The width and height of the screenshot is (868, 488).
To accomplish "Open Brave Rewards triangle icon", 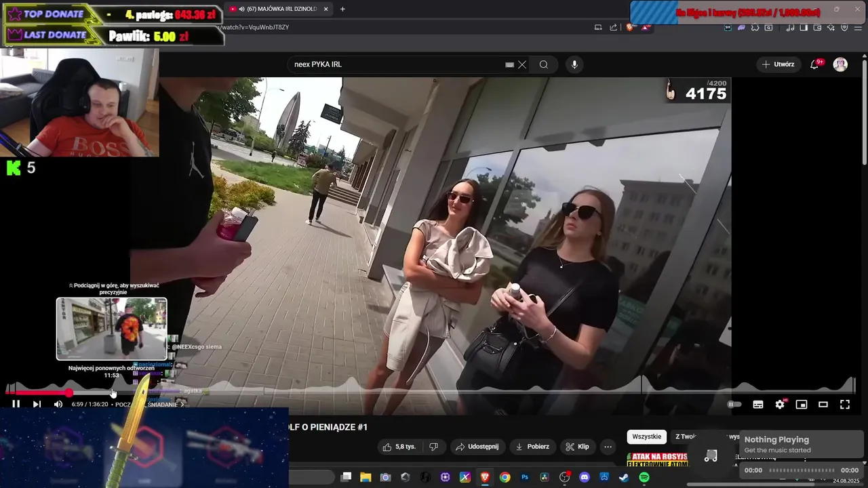I will point(645,27).
